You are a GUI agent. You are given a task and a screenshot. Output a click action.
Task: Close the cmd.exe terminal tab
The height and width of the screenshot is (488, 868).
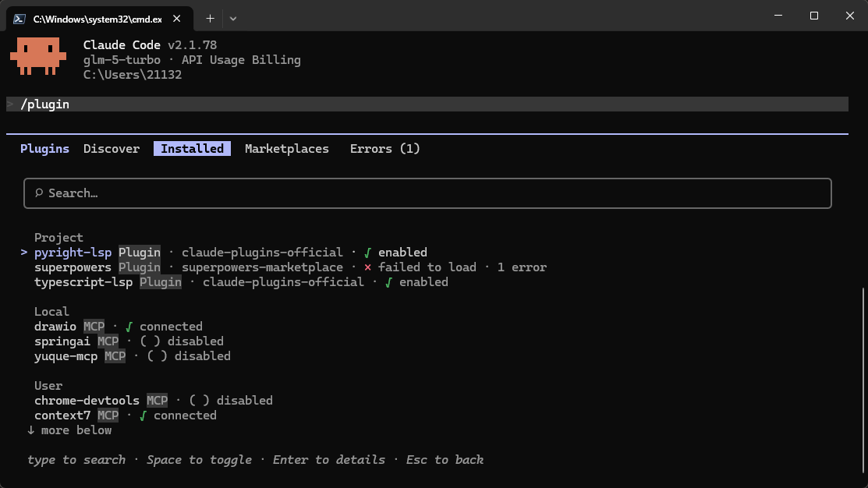pyautogui.click(x=176, y=19)
